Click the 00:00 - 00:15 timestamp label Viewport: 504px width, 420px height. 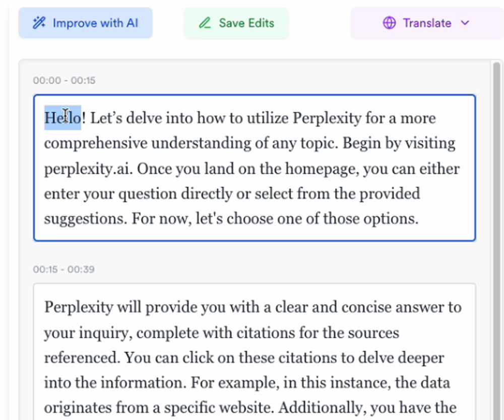64,80
